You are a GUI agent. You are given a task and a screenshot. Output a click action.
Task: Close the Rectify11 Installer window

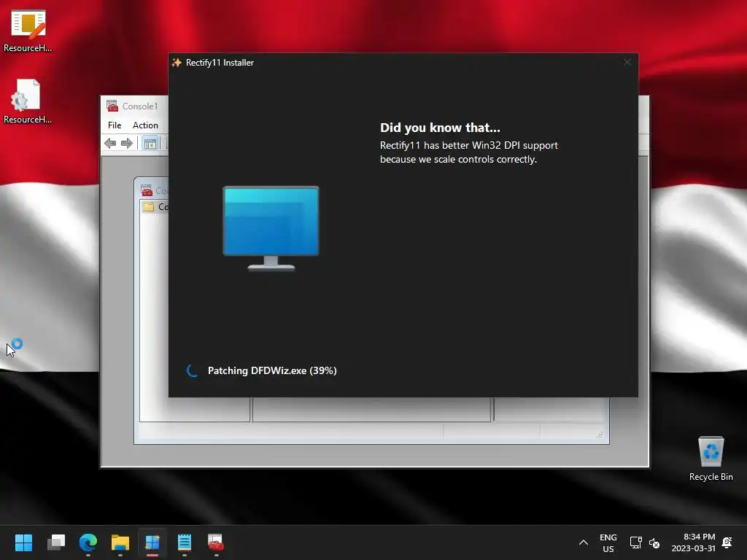point(627,63)
